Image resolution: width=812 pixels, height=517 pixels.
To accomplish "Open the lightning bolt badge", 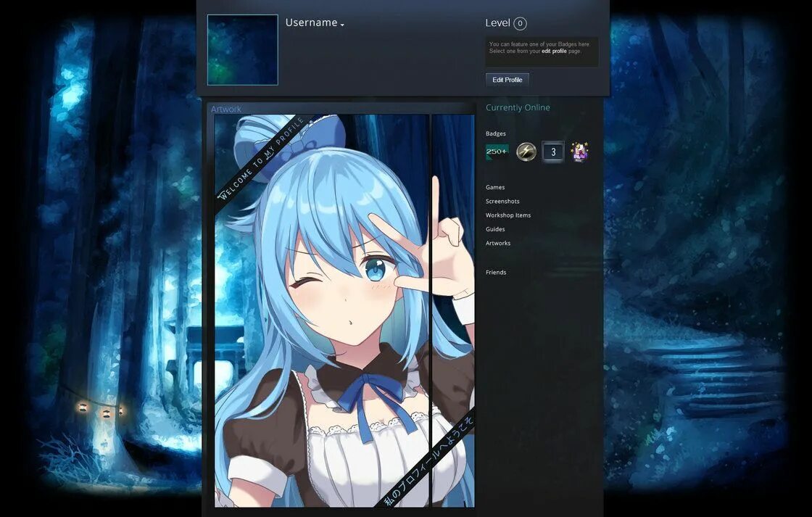I will [526, 152].
